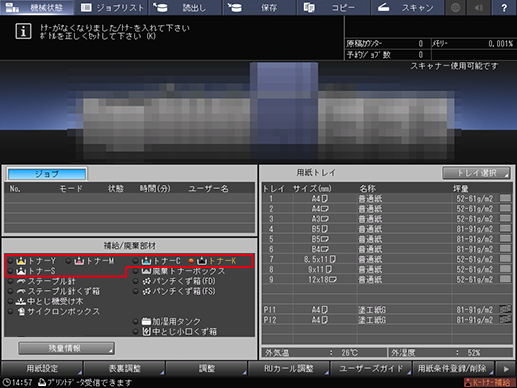Switch to the スキャン tab
The width and height of the screenshot is (517, 388).
(408, 7)
